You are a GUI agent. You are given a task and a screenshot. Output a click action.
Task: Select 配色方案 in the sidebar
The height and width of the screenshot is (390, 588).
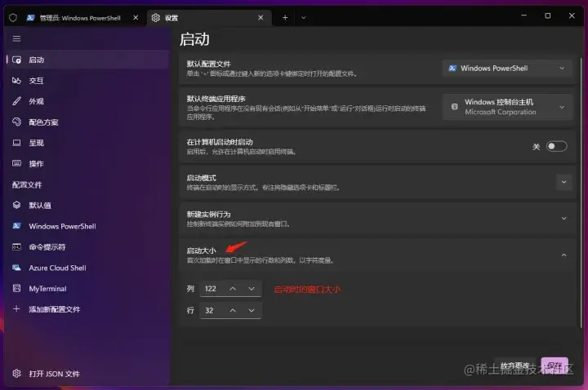pos(88,122)
